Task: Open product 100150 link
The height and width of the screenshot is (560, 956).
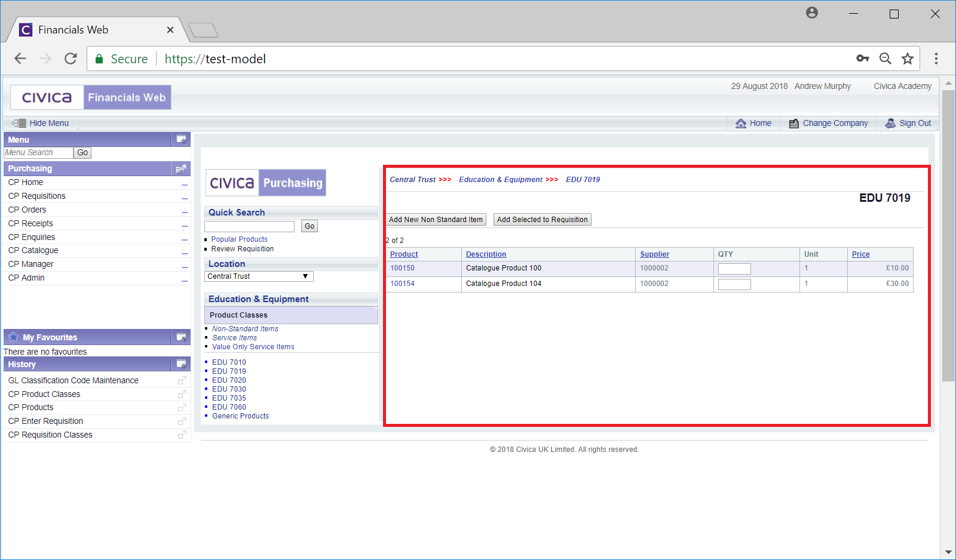Action: (402, 268)
